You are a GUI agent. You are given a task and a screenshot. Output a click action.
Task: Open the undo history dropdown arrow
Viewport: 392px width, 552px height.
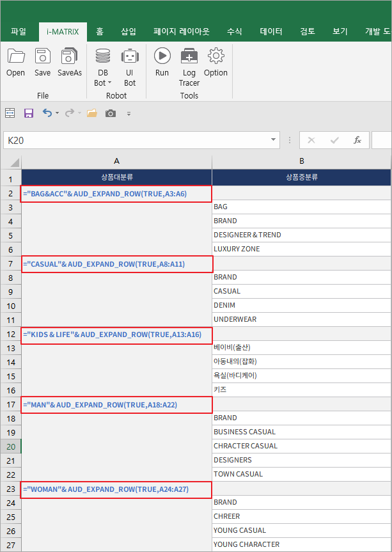[57, 114]
